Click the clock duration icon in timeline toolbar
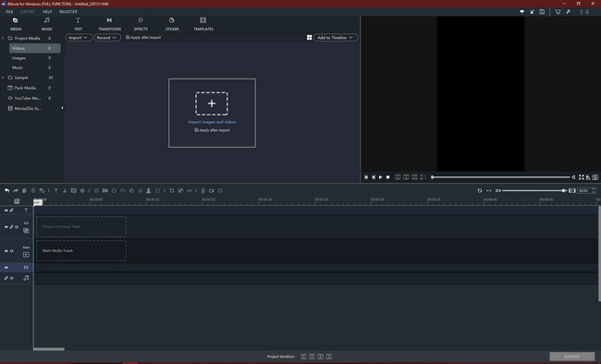Viewport: 601px width, 364px height. (x=114, y=190)
